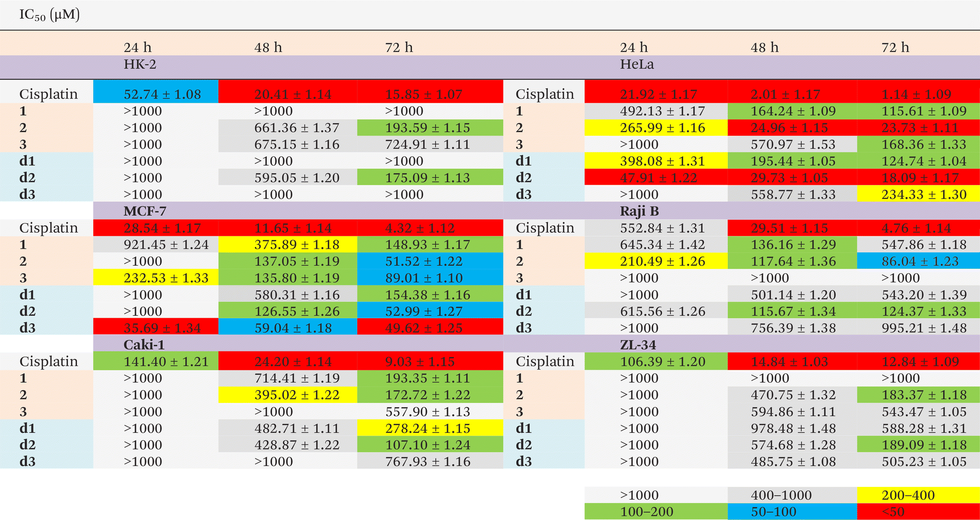Screen dimensions: 980x520
Task: Click the red cell 35.69 ± 1.34
Action: [156, 327]
